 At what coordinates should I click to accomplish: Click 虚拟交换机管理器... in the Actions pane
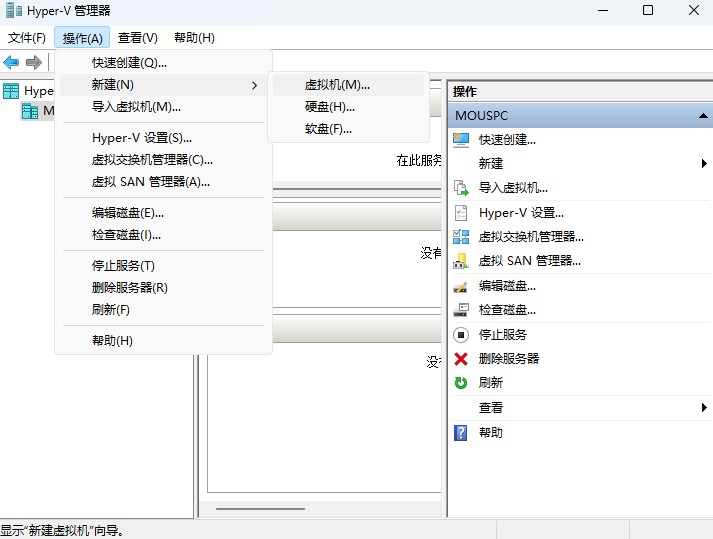click(531, 237)
